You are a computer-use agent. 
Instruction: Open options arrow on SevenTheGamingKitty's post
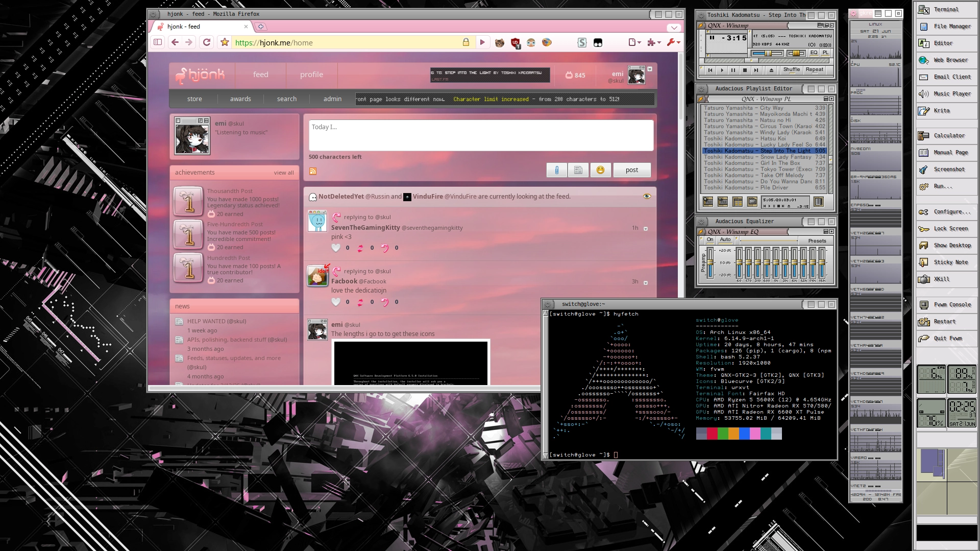click(x=646, y=229)
